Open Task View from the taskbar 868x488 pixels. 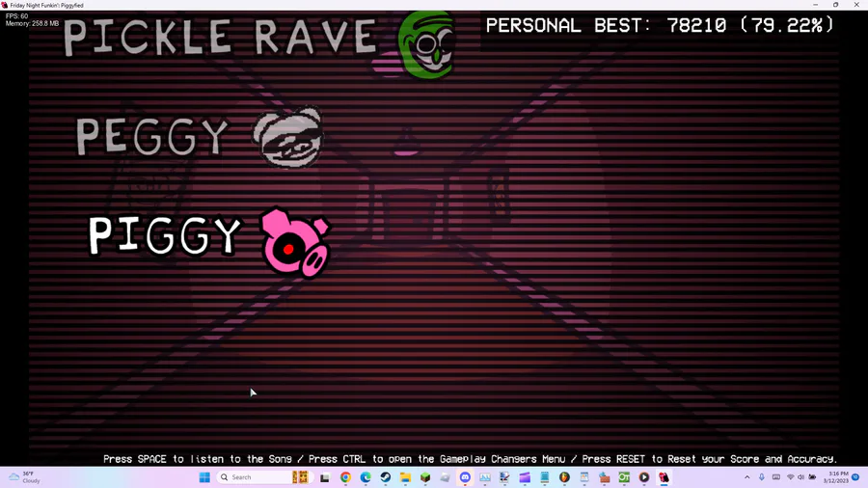point(325,477)
